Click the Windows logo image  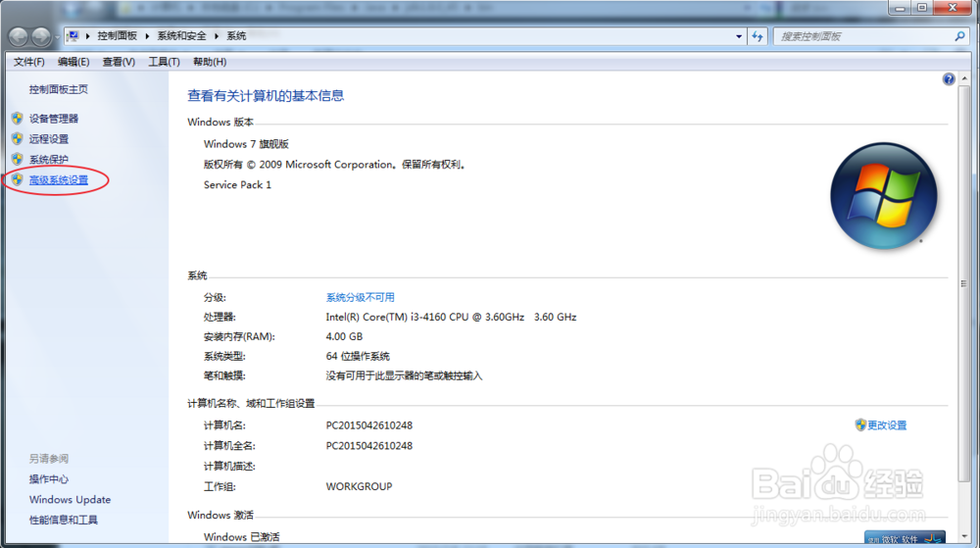tap(884, 196)
